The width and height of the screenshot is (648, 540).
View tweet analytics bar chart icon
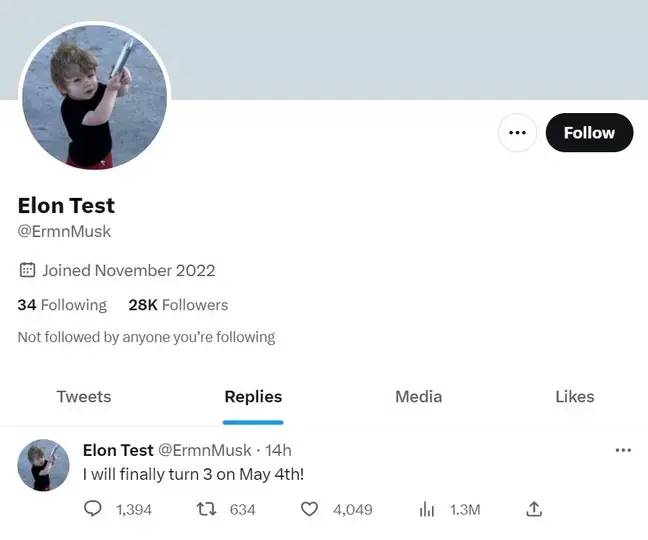point(427,509)
